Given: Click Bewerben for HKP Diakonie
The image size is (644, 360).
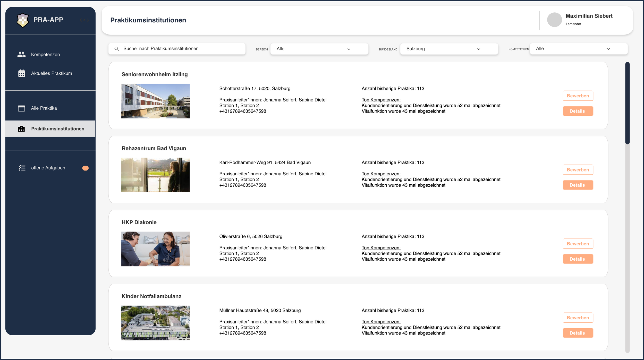Looking at the screenshot, I should click(578, 244).
